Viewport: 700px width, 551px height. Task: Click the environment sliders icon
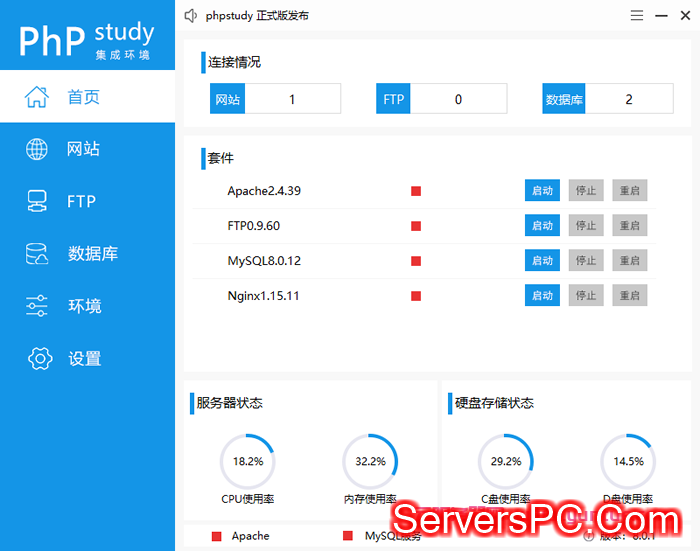[37, 306]
